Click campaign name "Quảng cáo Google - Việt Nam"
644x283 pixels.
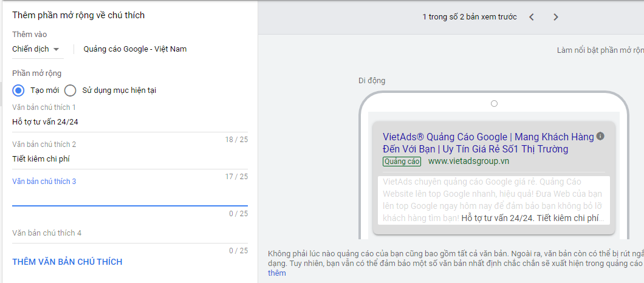click(135, 49)
